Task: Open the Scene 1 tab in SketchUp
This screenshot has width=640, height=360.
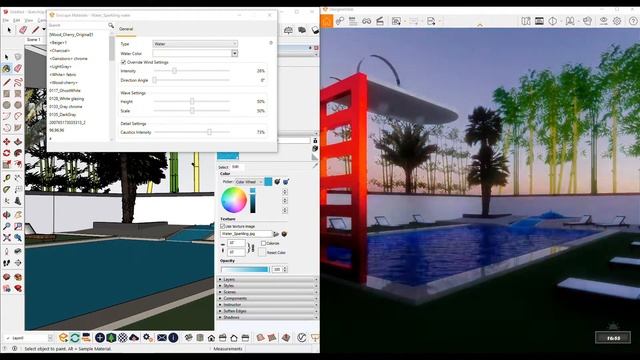Action: (33, 40)
